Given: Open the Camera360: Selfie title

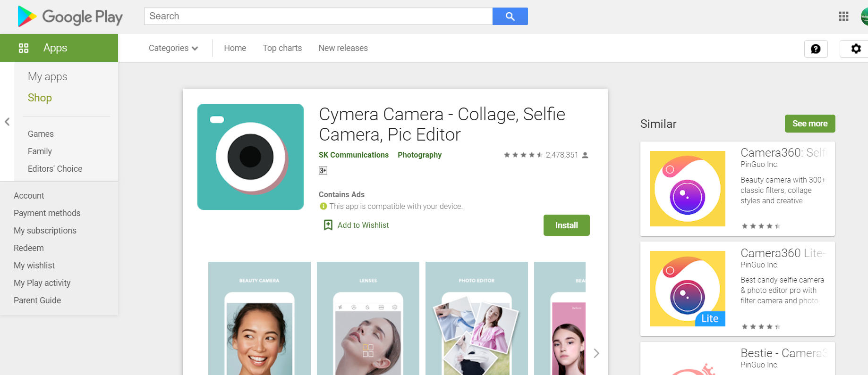Looking at the screenshot, I should coord(784,153).
